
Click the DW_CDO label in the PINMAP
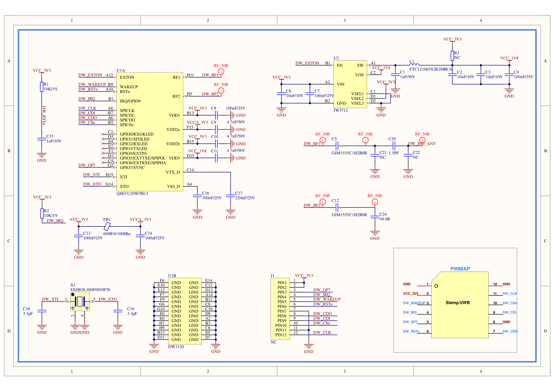point(510,331)
